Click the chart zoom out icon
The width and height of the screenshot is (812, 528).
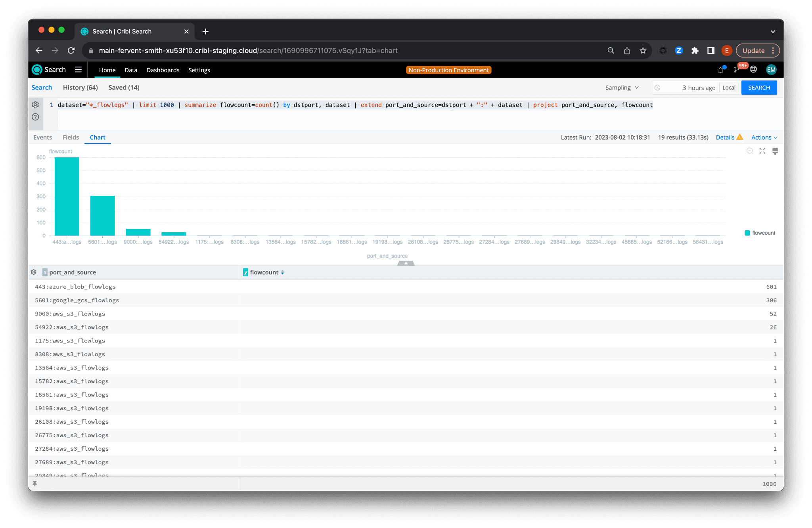coord(749,151)
